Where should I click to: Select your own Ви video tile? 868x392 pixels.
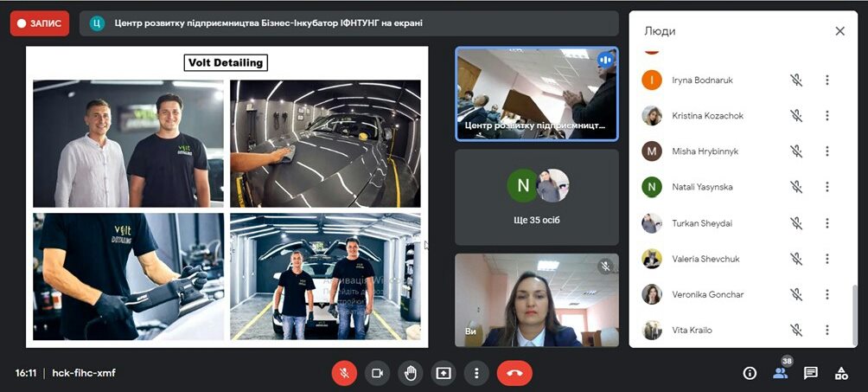click(536, 300)
